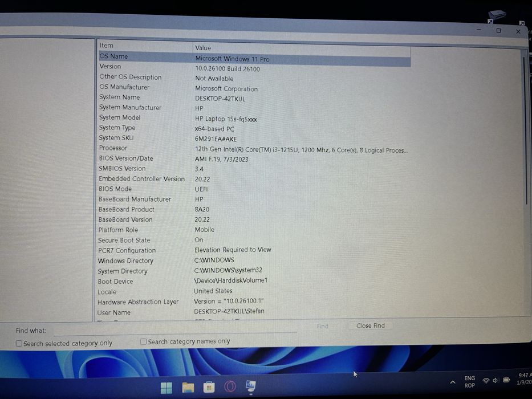The image size is (532, 399).
Task: Click the value \Device\HarddiskVolume1
Action: [231, 280]
